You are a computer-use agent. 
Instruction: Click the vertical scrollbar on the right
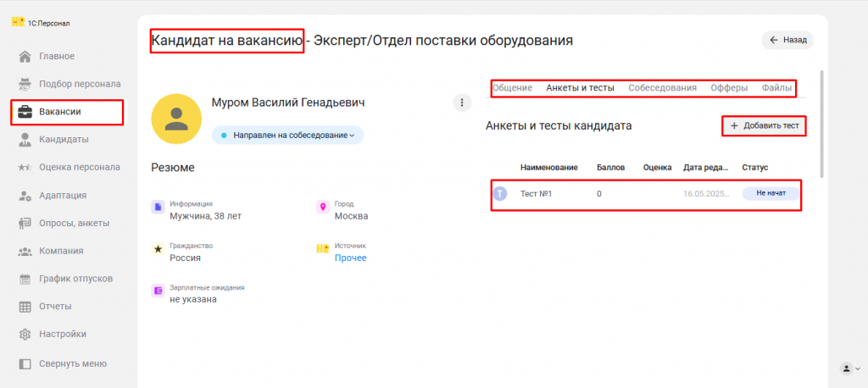coord(821,124)
